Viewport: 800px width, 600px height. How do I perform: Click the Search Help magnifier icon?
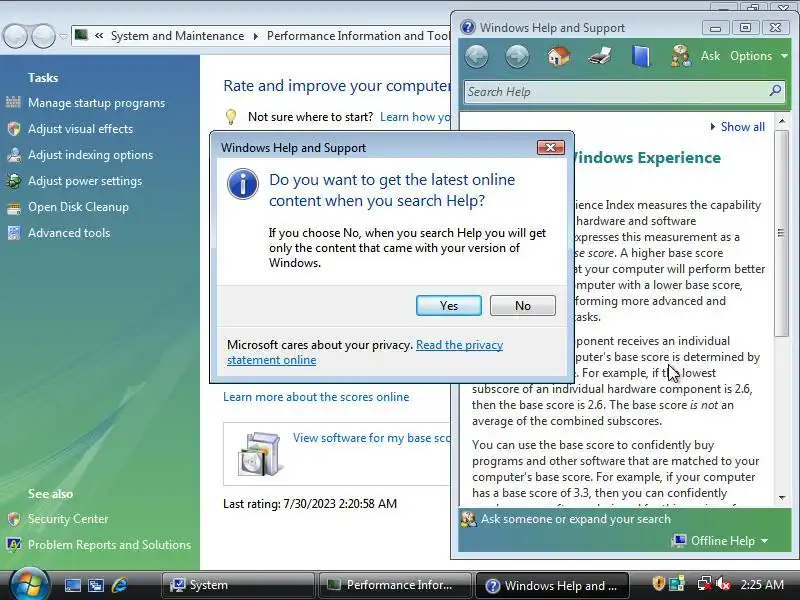775,91
